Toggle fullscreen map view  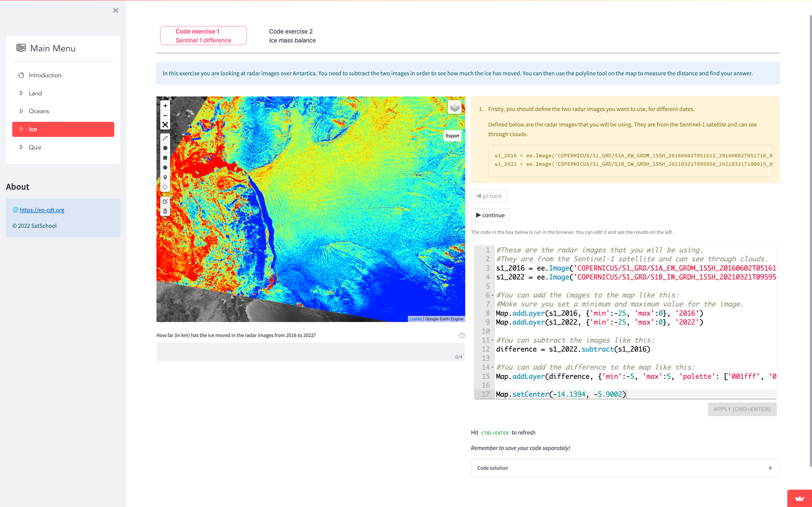pyautogui.click(x=165, y=125)
